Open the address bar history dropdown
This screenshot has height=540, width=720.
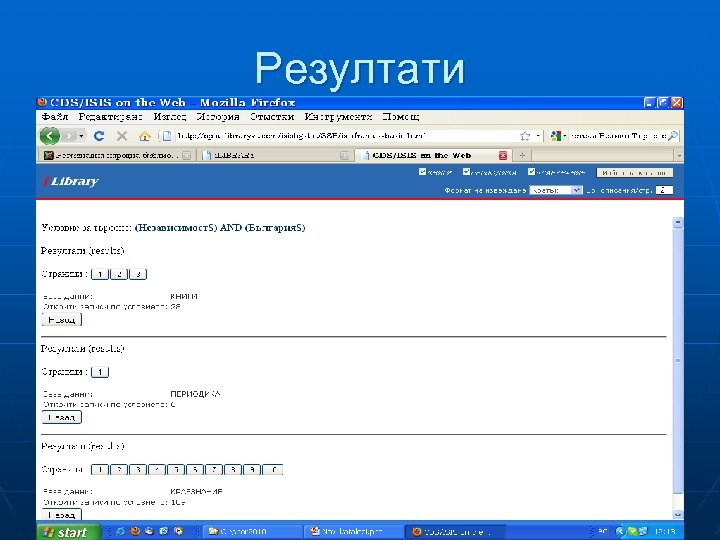coord(538,136)
